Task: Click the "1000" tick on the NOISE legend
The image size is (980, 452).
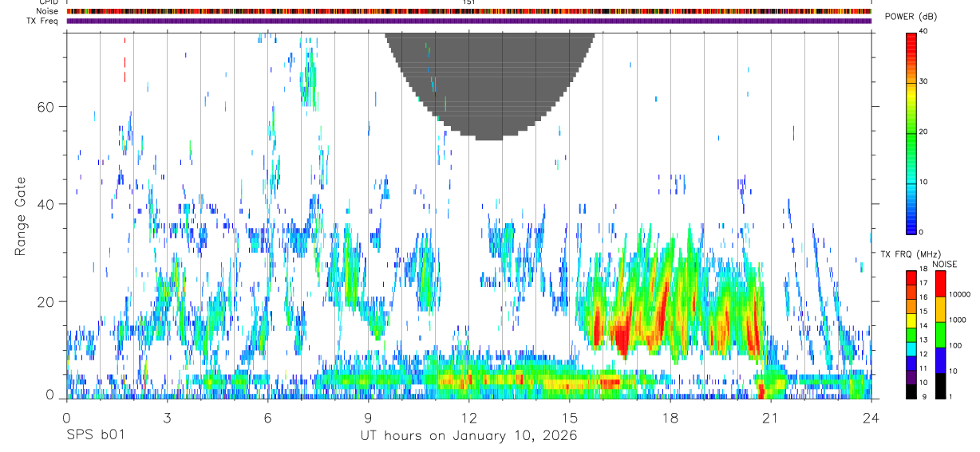Action: (x=958, y=320)
